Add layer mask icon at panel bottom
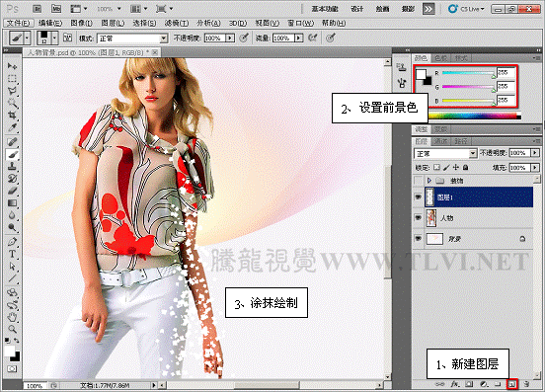The width and height of the screenshot is (545, 392). [469, 384]
